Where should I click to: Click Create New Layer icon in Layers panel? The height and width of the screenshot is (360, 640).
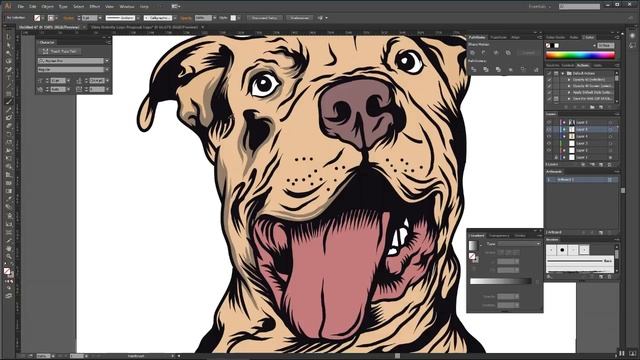[601, 164]
